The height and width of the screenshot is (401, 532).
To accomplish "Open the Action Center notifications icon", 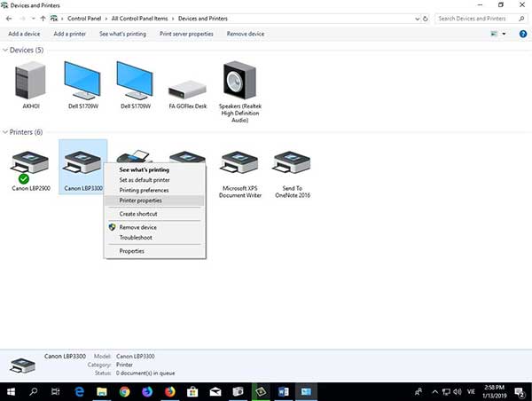I will [520, 392].
